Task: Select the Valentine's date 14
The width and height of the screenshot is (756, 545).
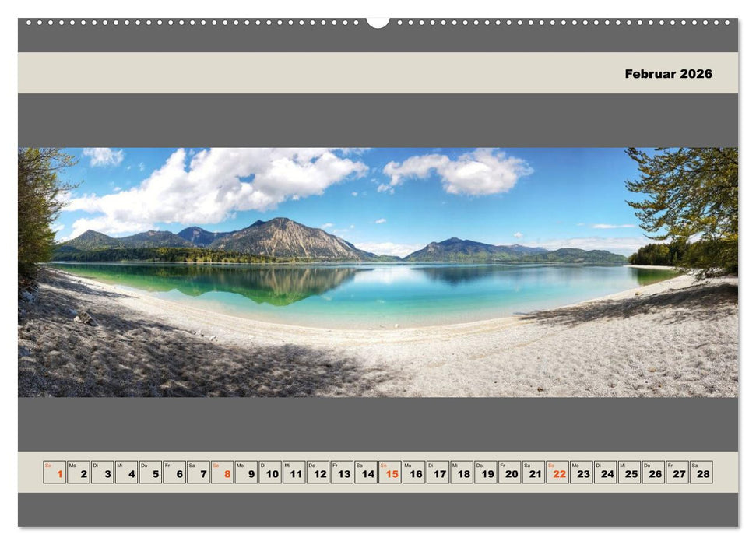Action: coord(366,472)
